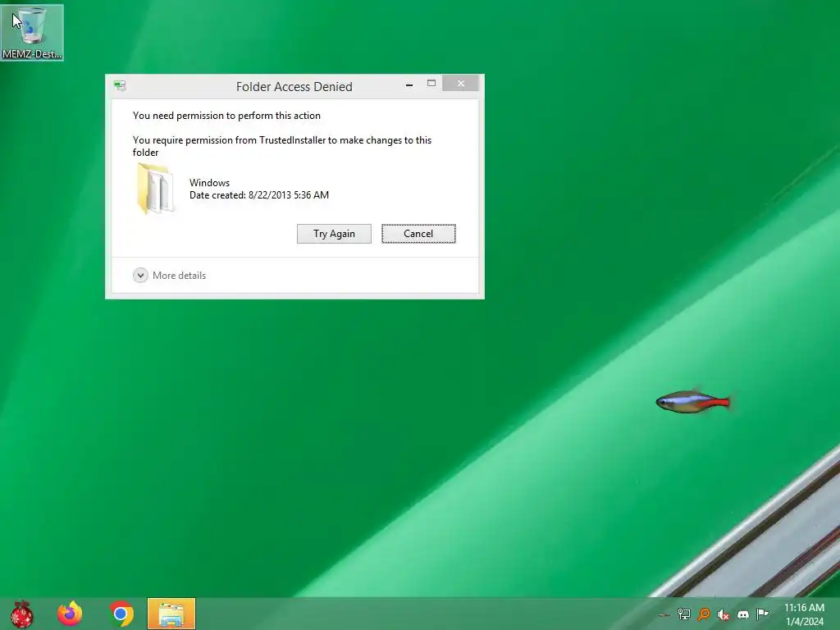This screenshot has width=840, height=630.
Task: Click 'You need permission to perform this action'
Action: pos(226,116)
